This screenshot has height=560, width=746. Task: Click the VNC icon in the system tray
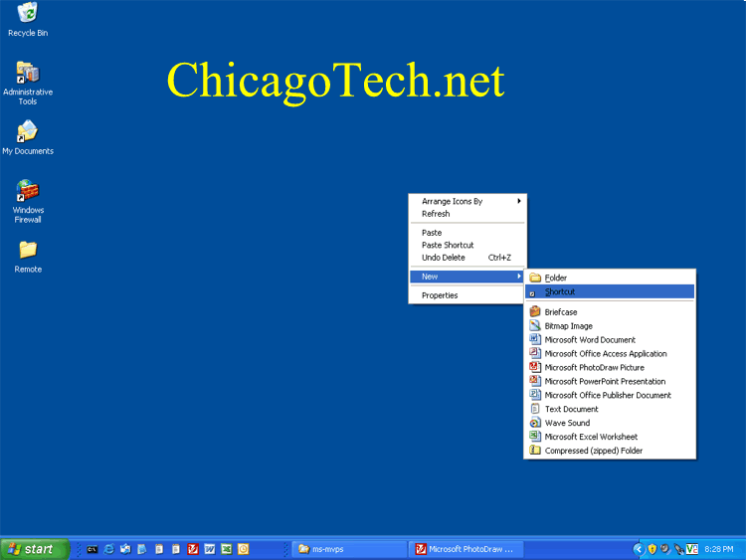coord(692,549)
